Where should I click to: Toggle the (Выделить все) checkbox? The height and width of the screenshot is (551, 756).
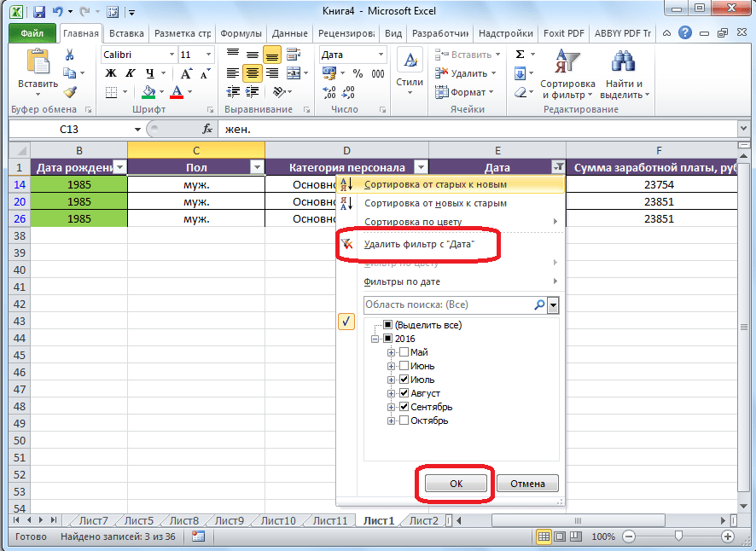[388, 325]
